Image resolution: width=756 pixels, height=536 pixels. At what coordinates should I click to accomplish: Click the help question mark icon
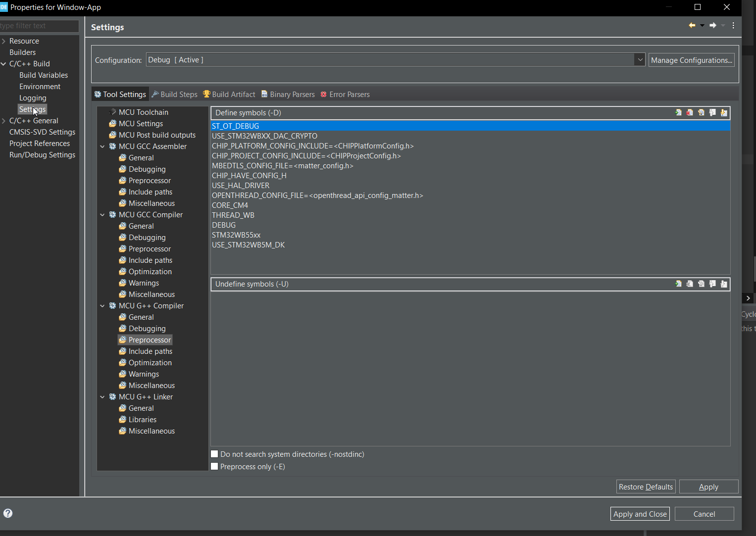point(8,513)
